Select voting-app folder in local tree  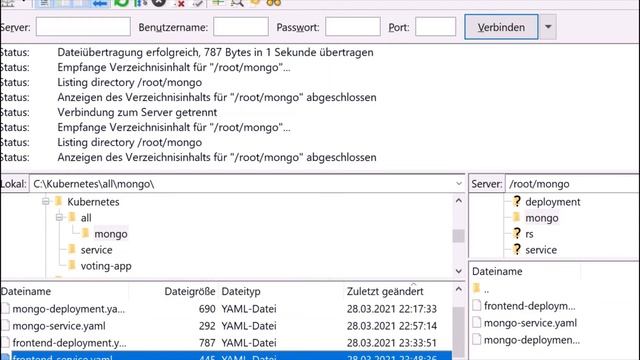click(106, 266)
